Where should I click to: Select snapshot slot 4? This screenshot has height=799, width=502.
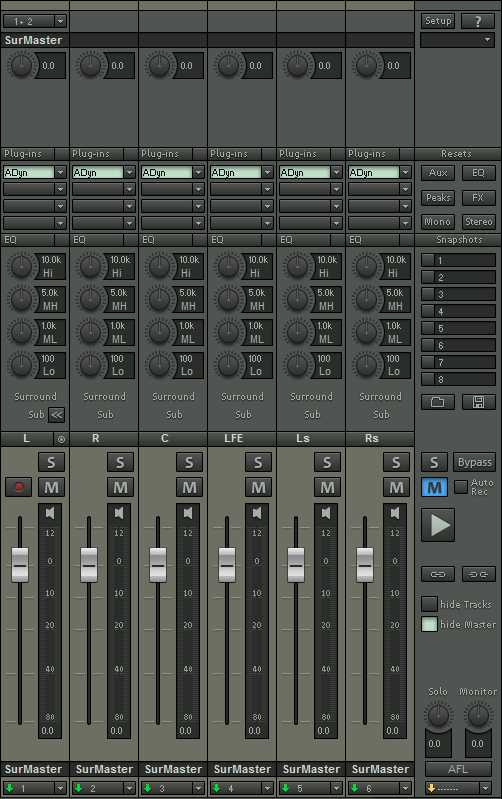[458, 311]
